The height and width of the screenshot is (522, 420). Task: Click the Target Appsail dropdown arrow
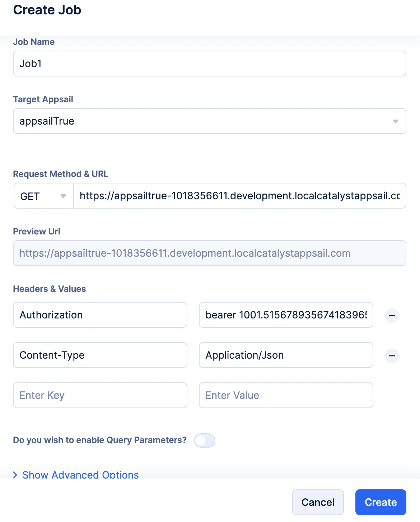click(395, 121)
